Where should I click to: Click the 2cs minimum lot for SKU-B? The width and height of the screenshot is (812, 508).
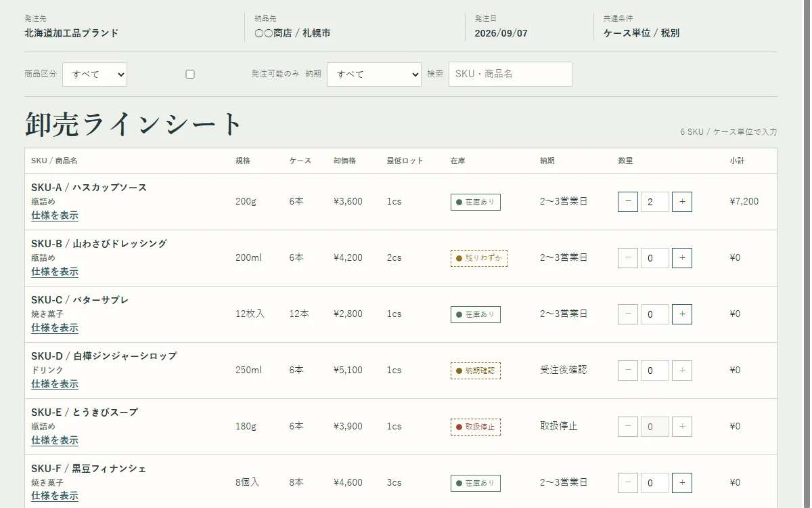pos(394,258)
